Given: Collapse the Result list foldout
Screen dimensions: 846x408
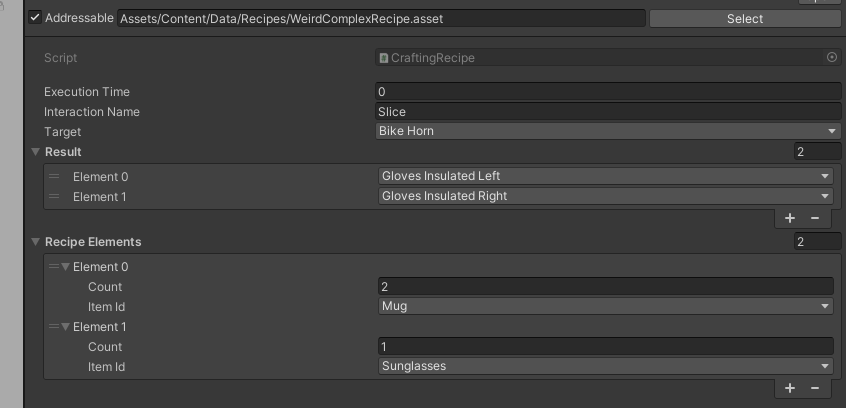Looking at the screenshot, I should [36, 152].
